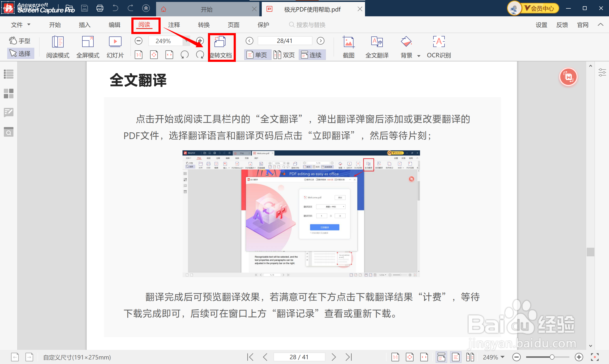
Task: Open the thumbnails panel in left sidebar
Action: 9,94
